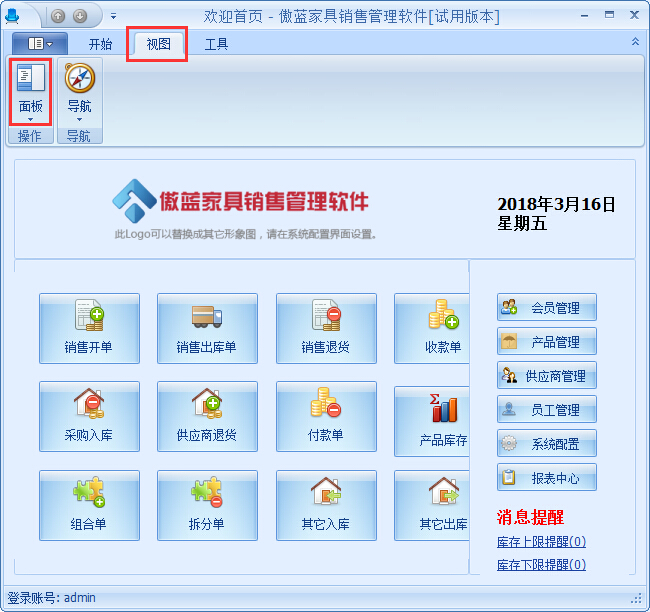Open the 采购入库 purchase stock-in tile
The width and height of the screenshot is (650, 612).
(x=89, y=416)
